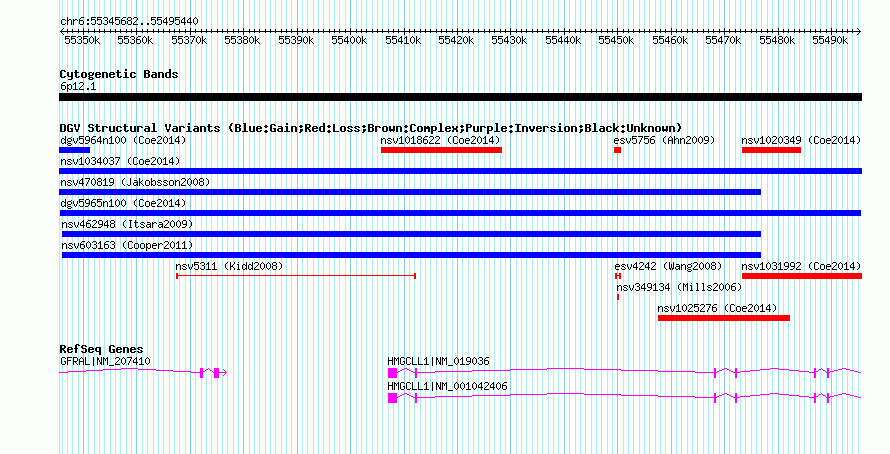The image size is (890, 454).
Task: Open the nsv462948 (Itsara2009) label
Action: [127, 224]
